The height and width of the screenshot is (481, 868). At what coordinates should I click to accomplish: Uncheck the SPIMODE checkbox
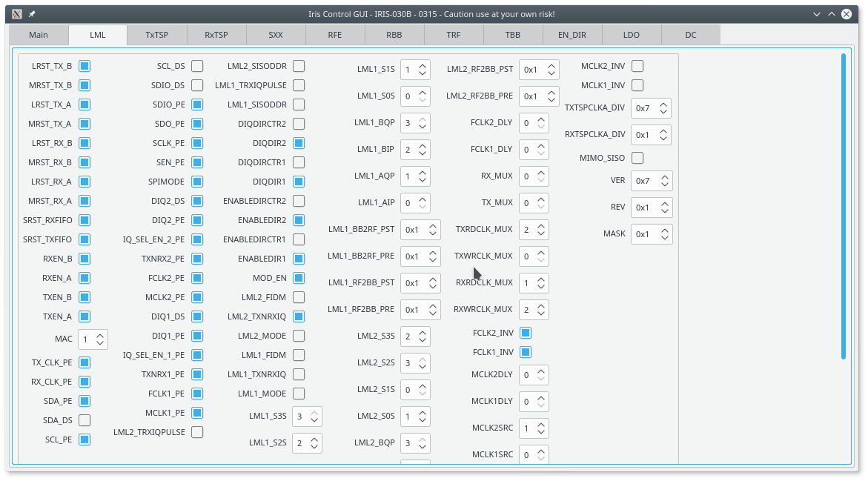click(197, 182)
